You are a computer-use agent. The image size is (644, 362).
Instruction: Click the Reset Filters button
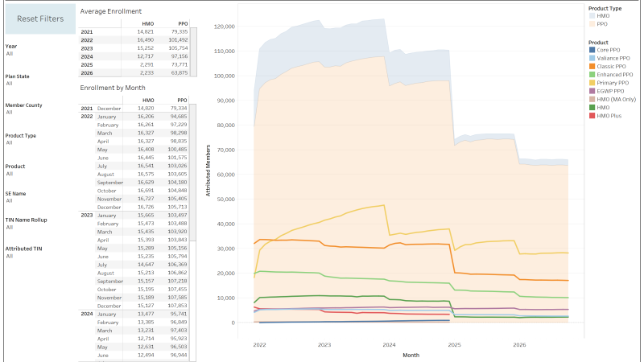coord(40,19)
